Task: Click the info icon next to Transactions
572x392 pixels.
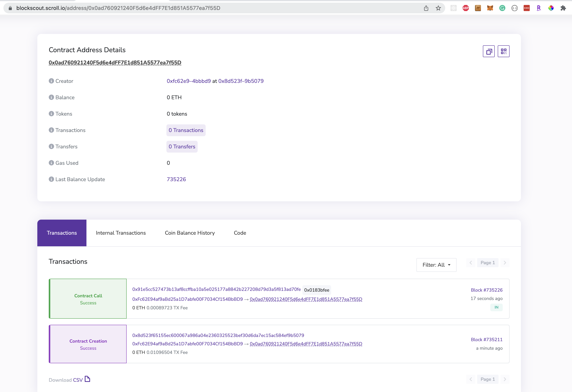Action: [51, 130]
